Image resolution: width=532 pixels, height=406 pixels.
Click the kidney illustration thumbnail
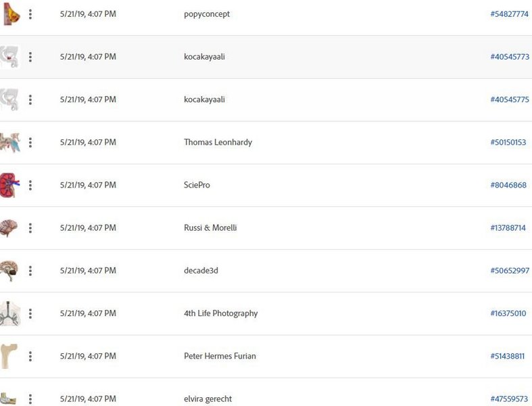(x=9, y=185)
